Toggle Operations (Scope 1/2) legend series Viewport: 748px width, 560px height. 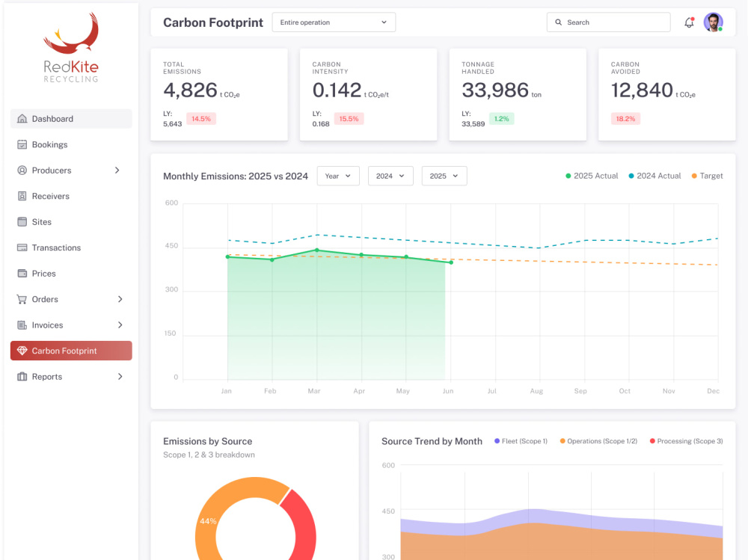click(x=598, y=441)
